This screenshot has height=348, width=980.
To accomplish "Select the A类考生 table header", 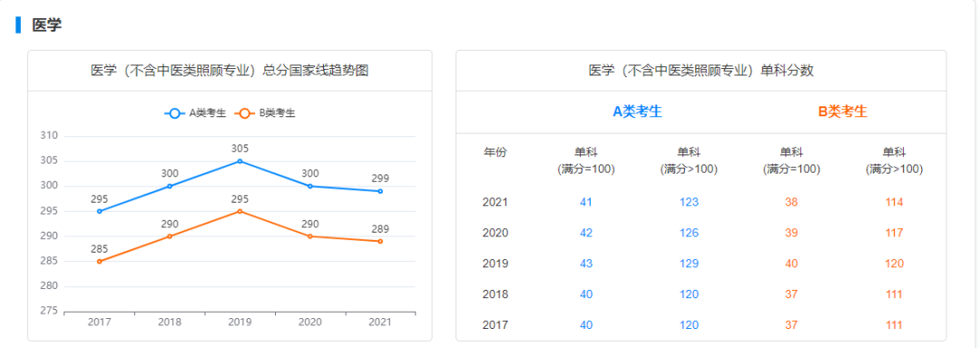I will pos(637,112).
